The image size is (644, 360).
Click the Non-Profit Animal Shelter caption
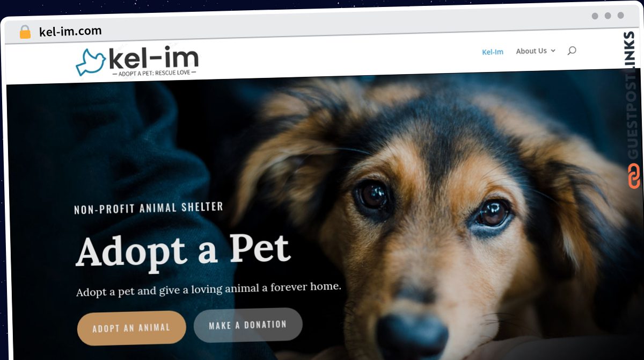pyautogui.click(x=149, y=207)
